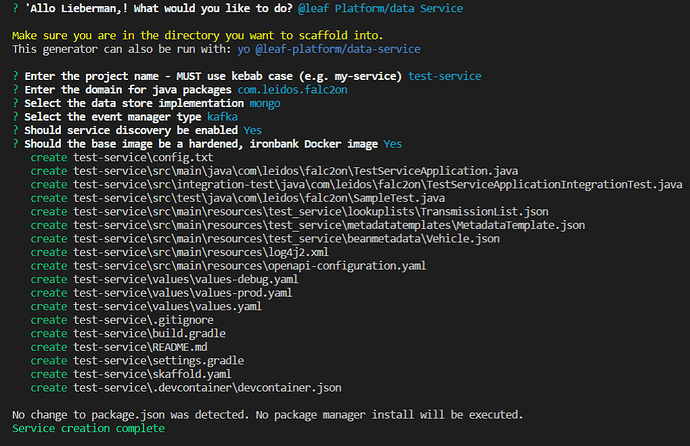Click the green 'Service creation complete' message

pos(88,428)
